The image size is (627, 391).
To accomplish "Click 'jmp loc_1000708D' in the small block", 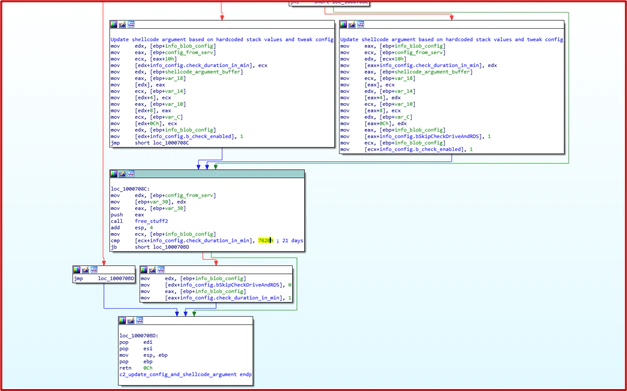I will click(x=104, y=278).
